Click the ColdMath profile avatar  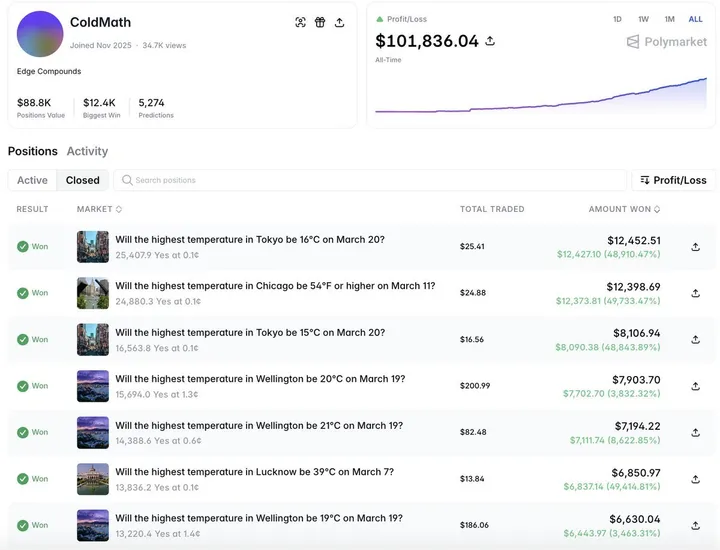(x=40, y=34)
